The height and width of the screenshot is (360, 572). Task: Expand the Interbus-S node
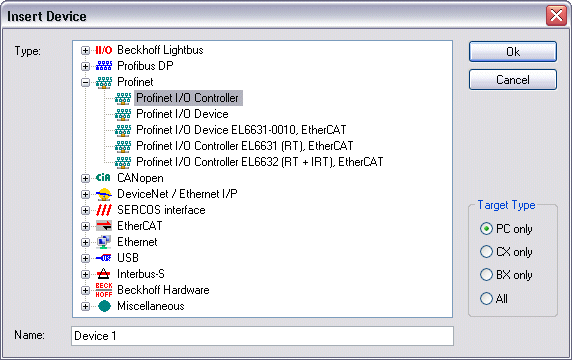tap(85, 274)
